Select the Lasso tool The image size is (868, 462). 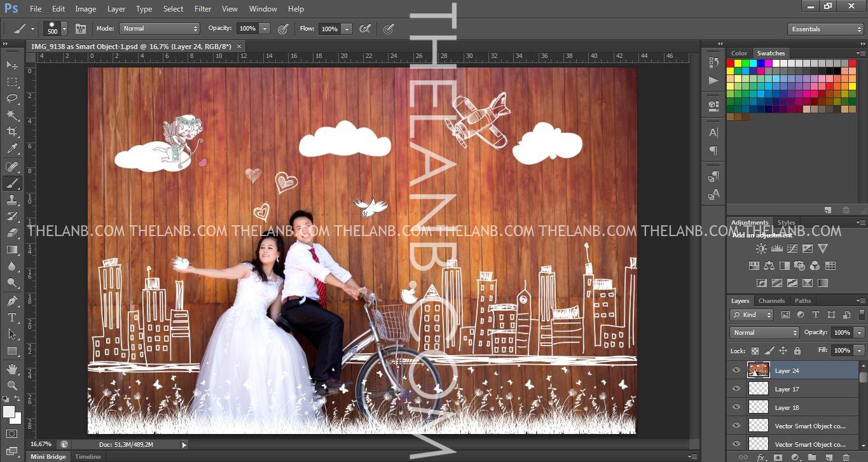[x=12, y=98]
